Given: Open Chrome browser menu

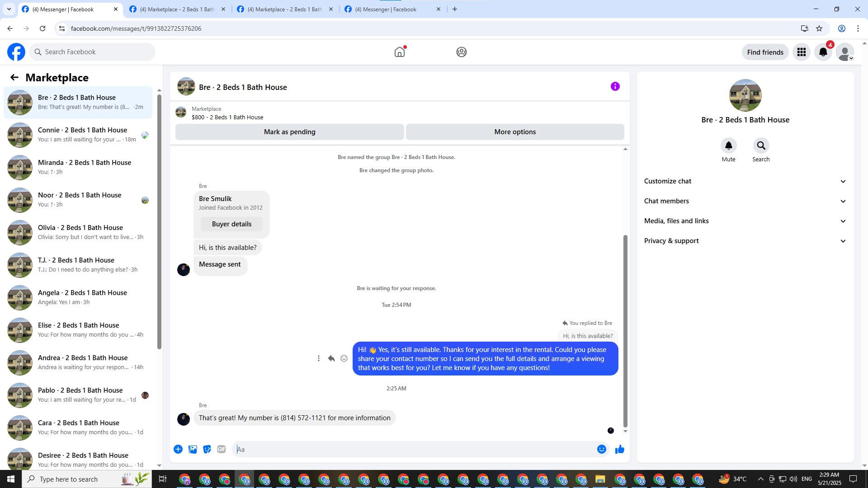Looking at the screenshot, I should click(858, 28).
